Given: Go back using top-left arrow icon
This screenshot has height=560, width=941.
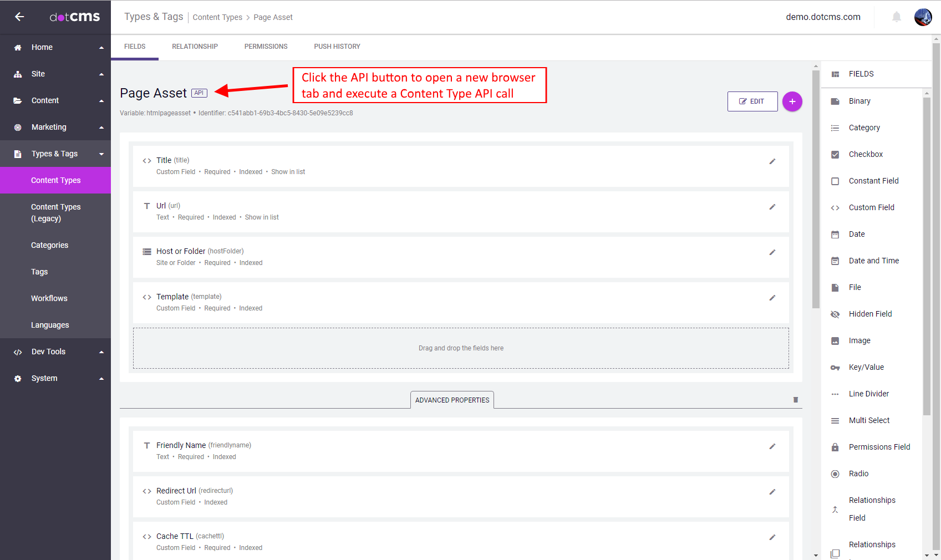Looking at the screenshot, I should click(x=19, y=17).
